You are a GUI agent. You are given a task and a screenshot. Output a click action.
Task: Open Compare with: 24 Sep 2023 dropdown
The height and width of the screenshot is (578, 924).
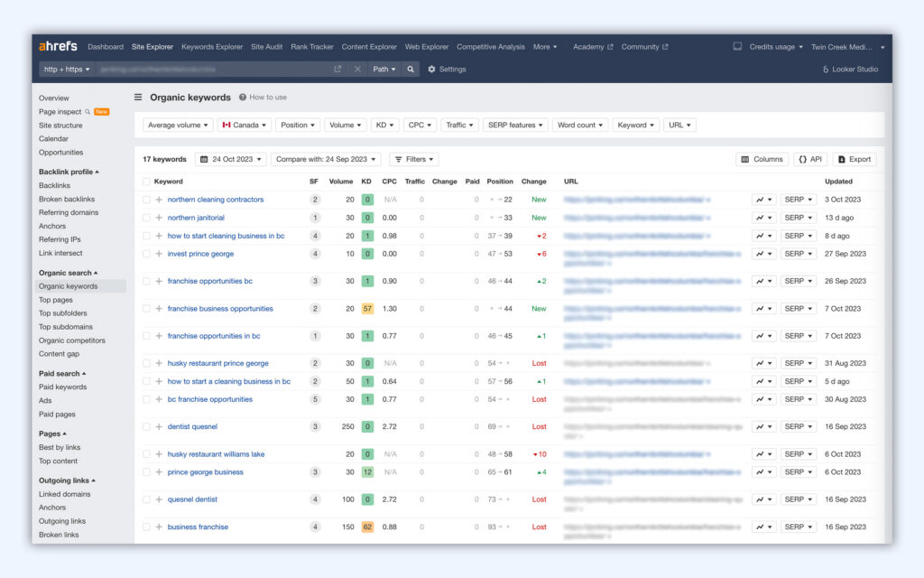click(326, 159)
